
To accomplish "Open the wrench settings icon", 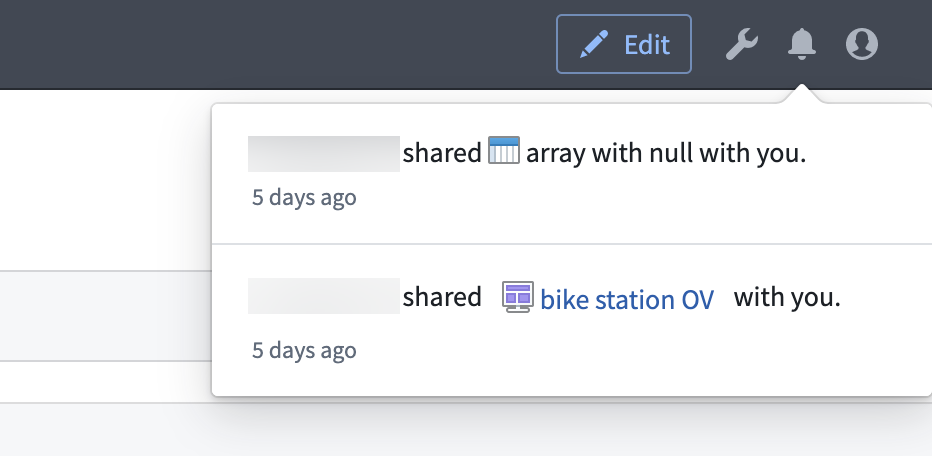I will coord(742,45).
